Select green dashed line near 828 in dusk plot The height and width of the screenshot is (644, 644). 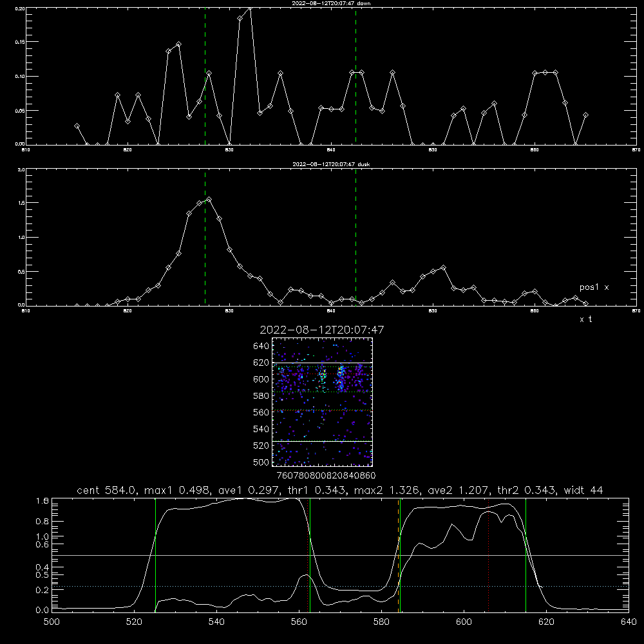(x=205, y=237)
